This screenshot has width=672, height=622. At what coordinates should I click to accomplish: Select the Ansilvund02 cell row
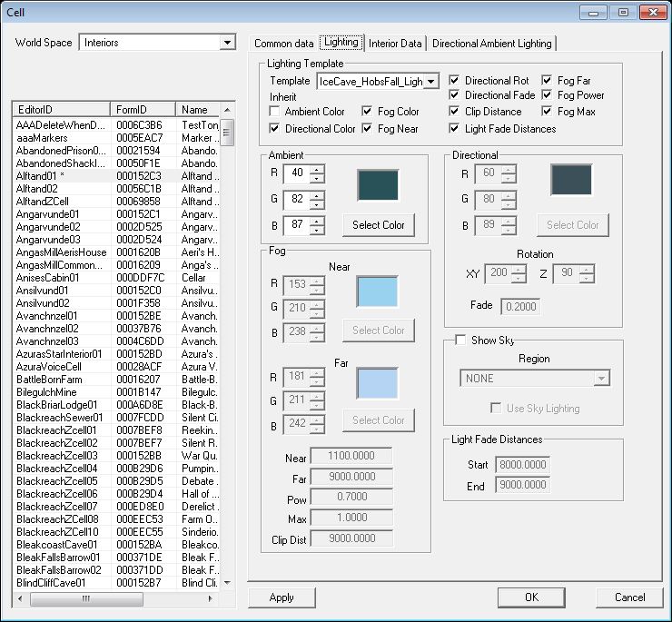(116, 303)
